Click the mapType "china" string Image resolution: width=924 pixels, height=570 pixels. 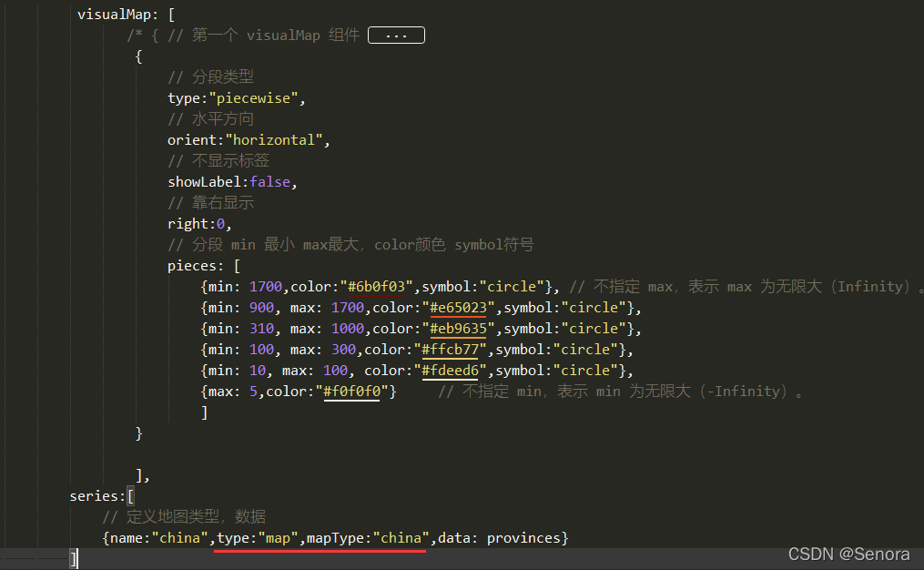[401, 538]
